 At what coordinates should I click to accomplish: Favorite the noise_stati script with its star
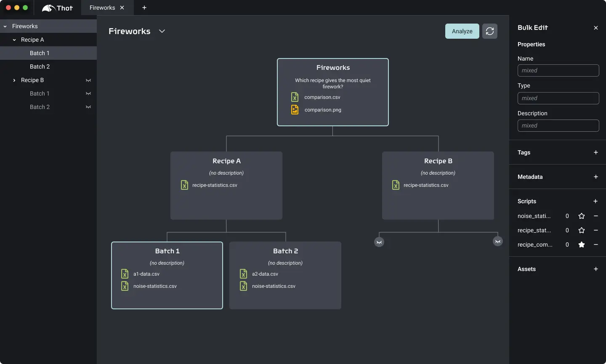tap(581, 216)
